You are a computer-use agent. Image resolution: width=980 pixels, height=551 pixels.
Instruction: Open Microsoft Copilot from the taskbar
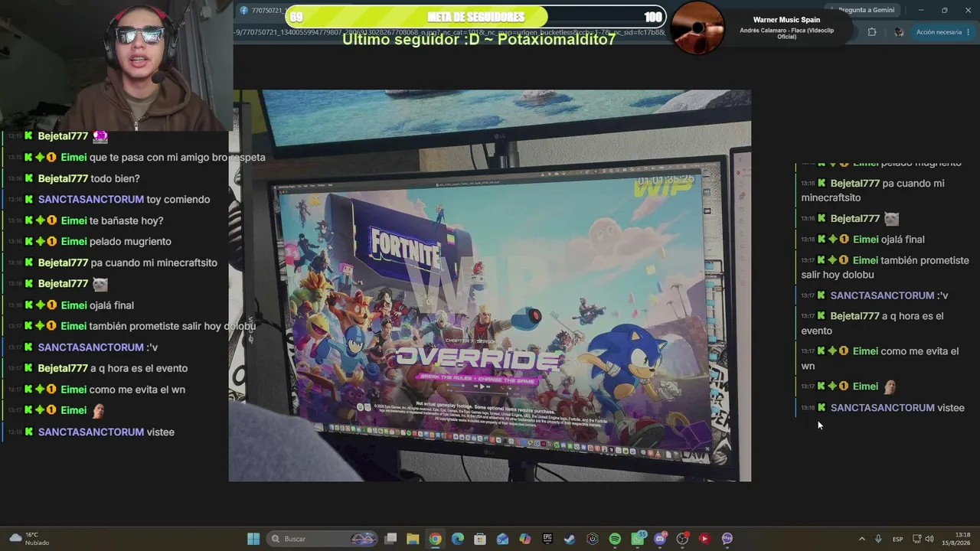pos(525,539)
